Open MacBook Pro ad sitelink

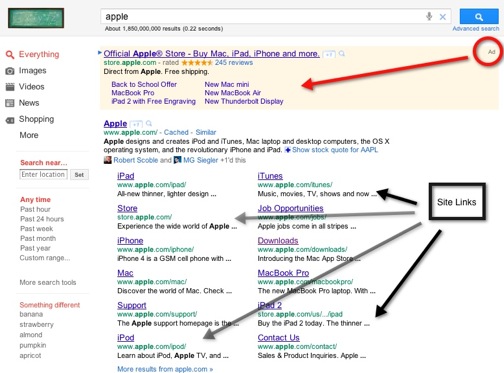click(133, 93)
